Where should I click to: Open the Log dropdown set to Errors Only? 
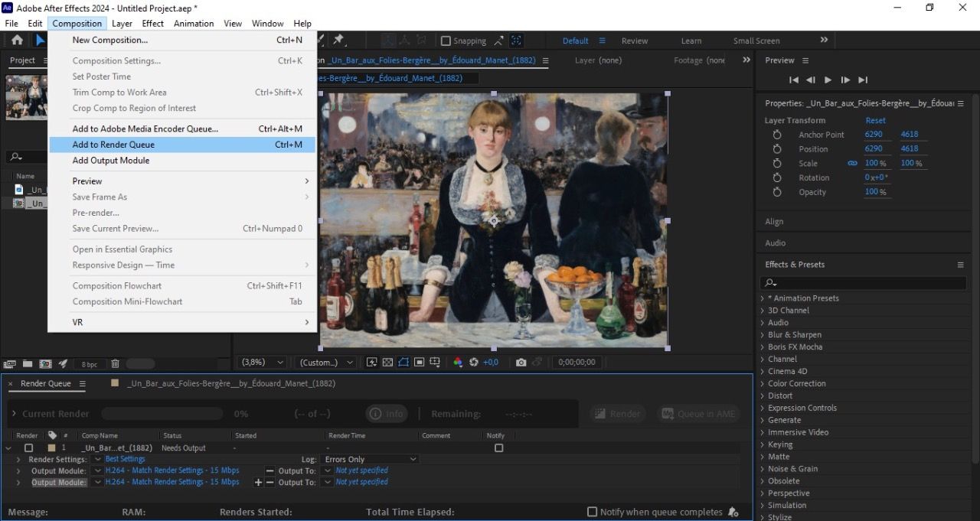[x=370, y=458]
